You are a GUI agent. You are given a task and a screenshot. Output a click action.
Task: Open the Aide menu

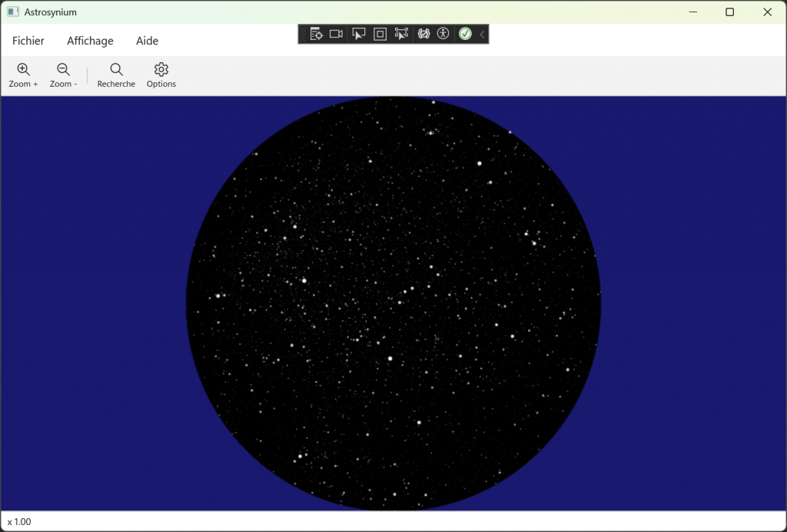(147, 41)
